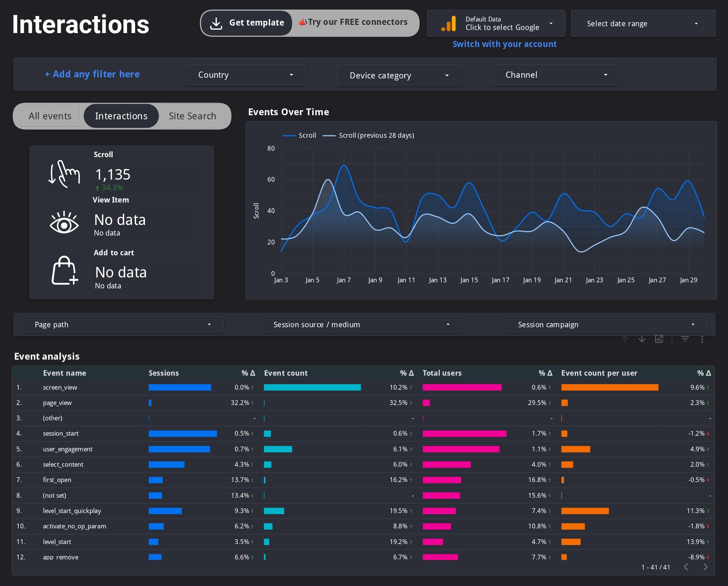Image resolution: width=728 pixels, height=586 pixels.
Task: Click the Switch with your account link
Action: pos(505,44)
